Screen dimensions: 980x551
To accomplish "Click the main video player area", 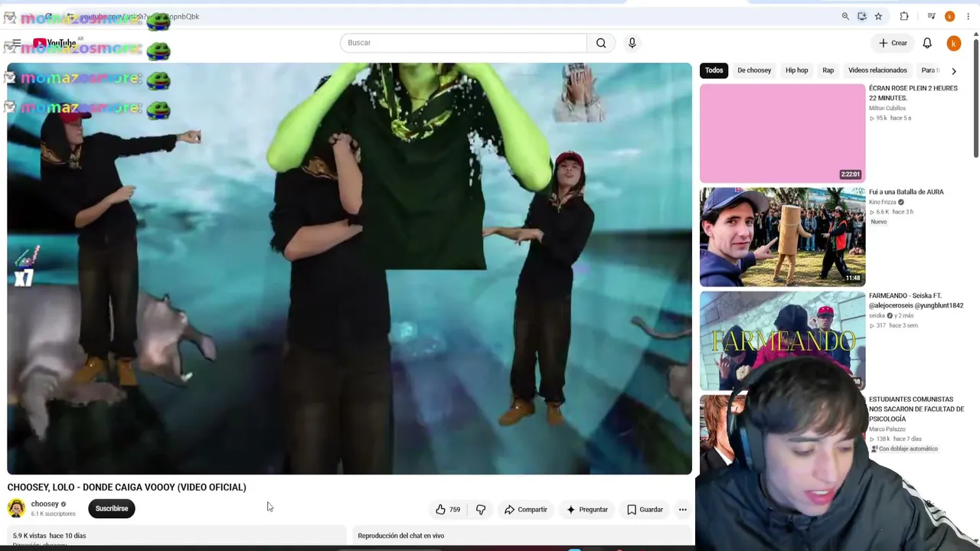I will coord(349,269).
